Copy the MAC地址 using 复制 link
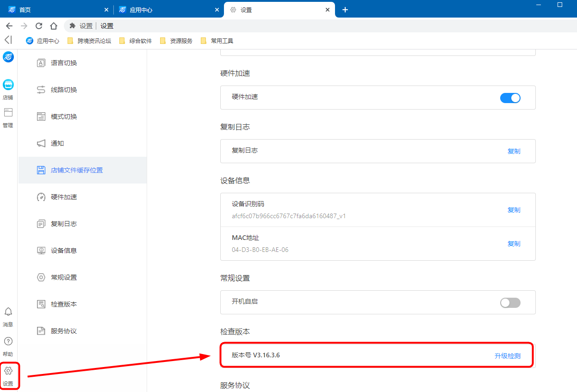Screen dimensions: 577x392 point(514,244)
